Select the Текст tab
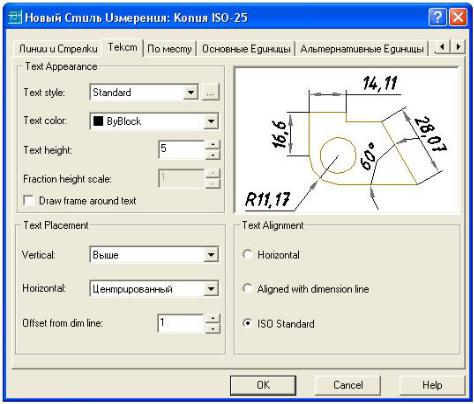Screen dimensions: 474x404 click(x=122, y=47)
